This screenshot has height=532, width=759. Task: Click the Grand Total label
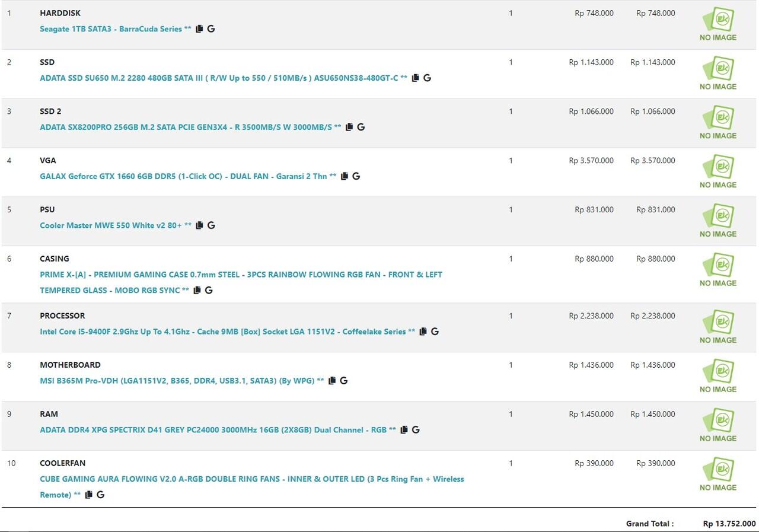(650, 524)
